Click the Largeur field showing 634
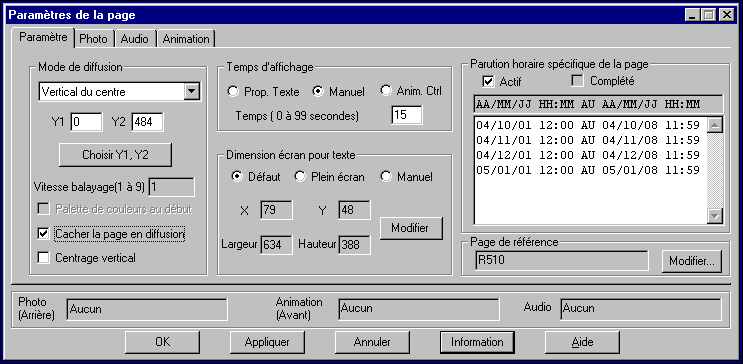The height and width of the screenshot is (364, 743). point(276,245)
